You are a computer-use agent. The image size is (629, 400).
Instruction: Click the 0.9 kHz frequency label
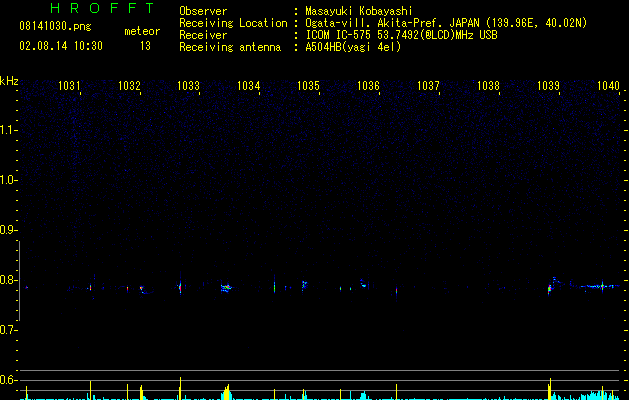click(x=8, y=230)
